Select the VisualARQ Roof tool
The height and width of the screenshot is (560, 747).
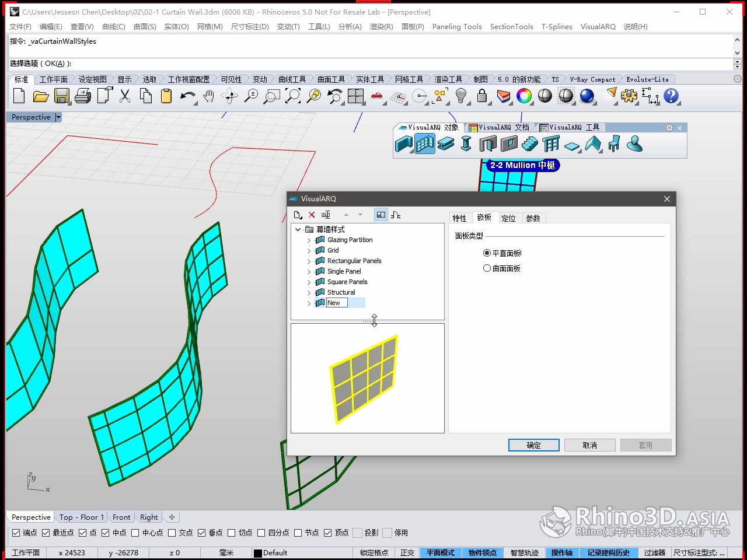click(593, 143)
